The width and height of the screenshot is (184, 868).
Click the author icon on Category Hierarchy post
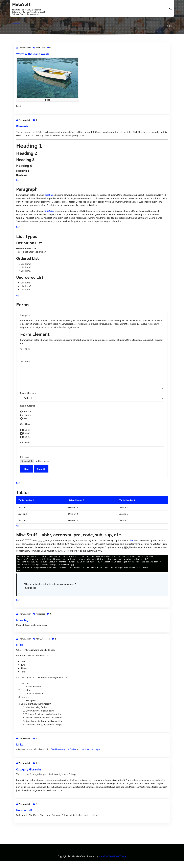[x=17, y=763]
